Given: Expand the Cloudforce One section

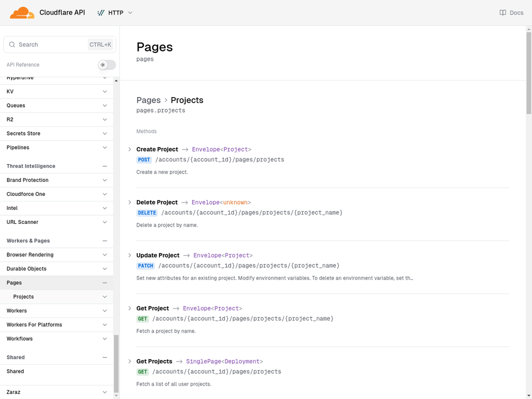Looking at the screenshot, I should (105, 194).
